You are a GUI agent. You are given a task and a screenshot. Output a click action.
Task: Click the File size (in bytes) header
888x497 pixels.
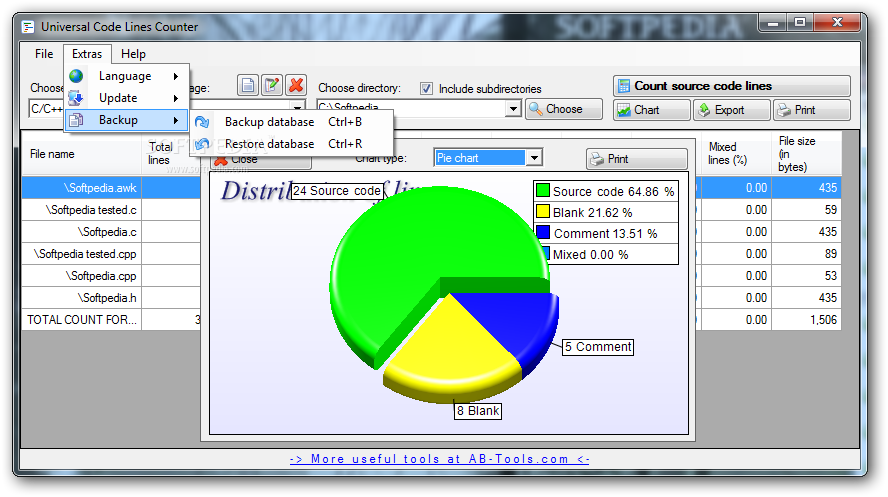806,153
